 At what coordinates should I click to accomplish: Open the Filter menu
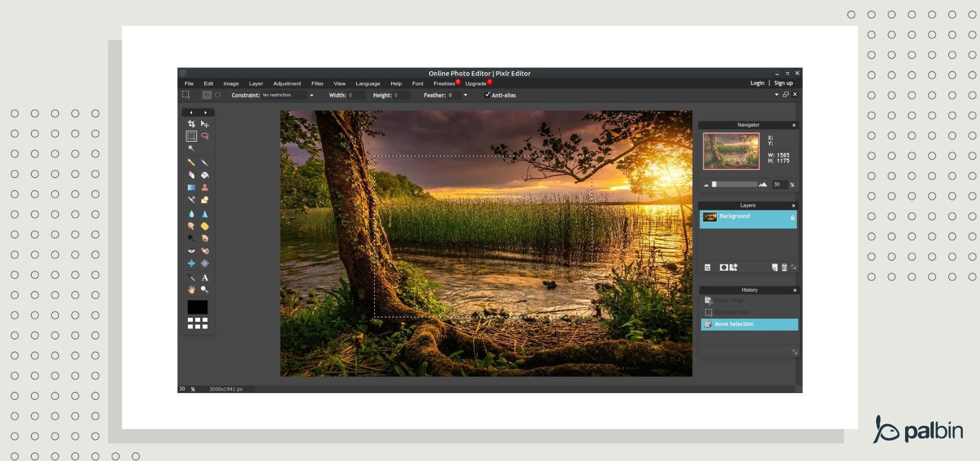pos(317,84)
